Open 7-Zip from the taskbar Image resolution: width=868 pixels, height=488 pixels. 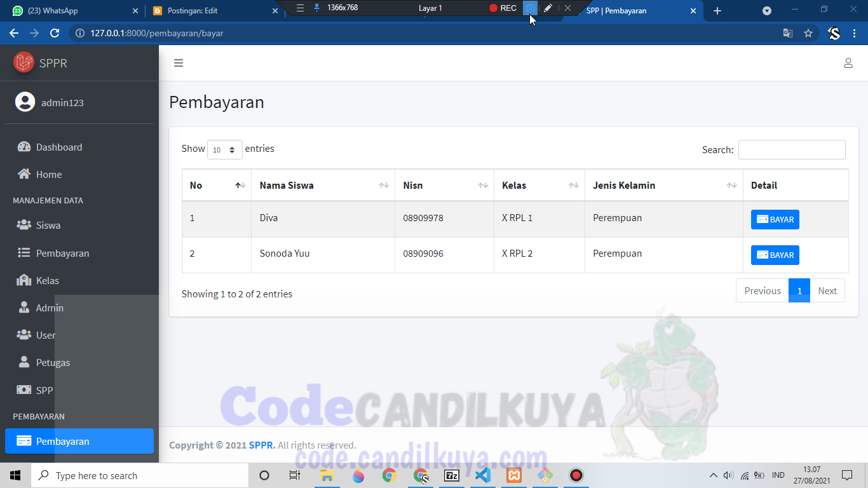coord(452,475)
